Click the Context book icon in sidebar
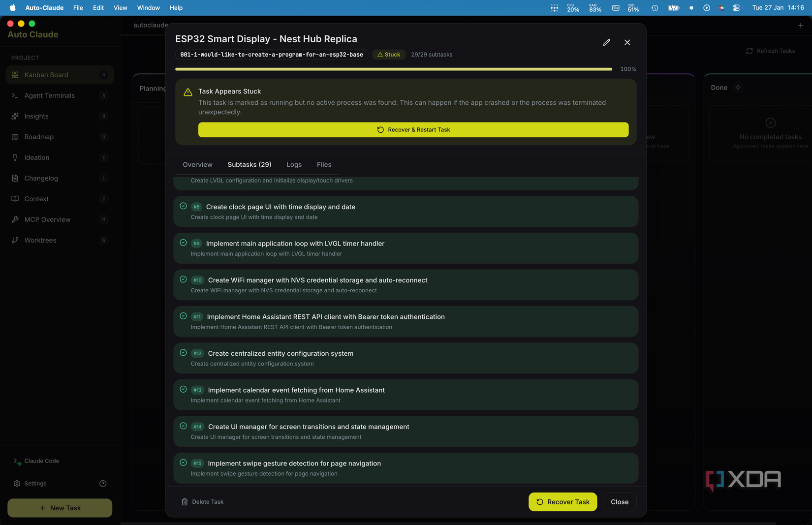The image size is (812, 525). [15, 199]
